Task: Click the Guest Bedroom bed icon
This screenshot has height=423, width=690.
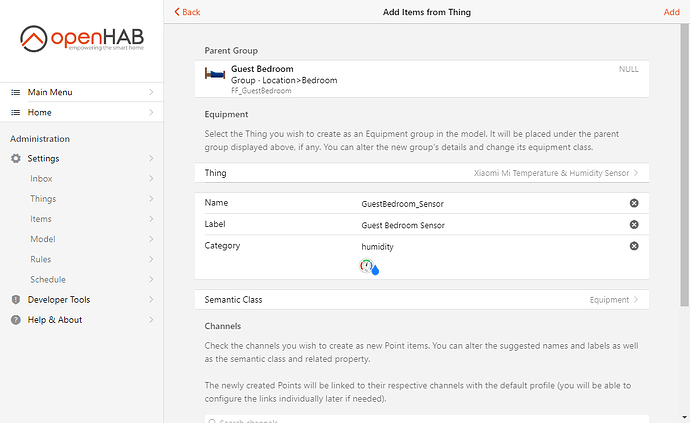Action: (x=214, y=74)
